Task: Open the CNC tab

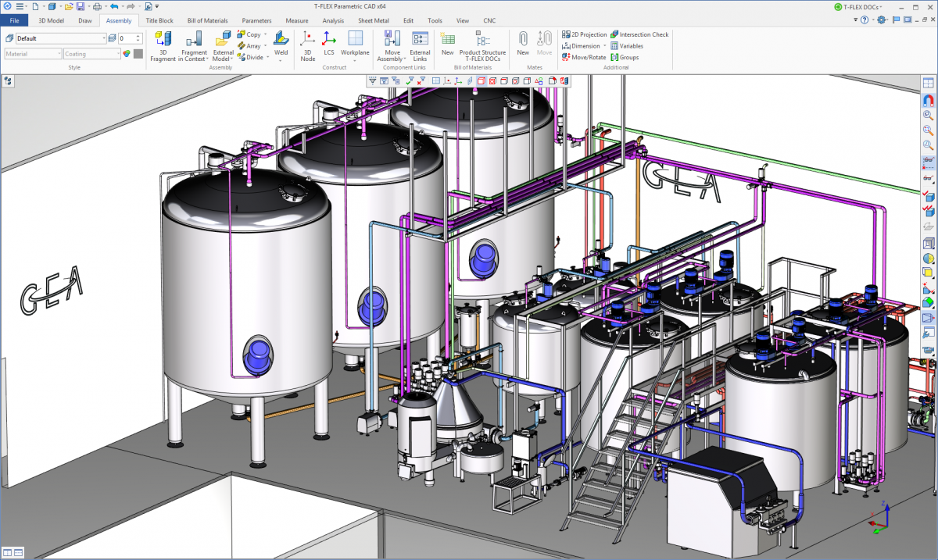Action: pyautogui.click(x=489, y=20)
